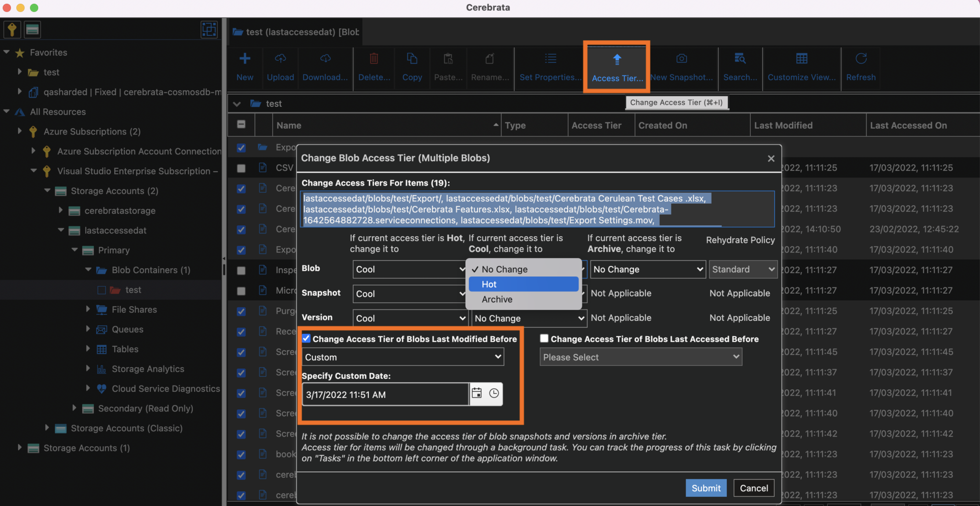Uncheck Change Access Tier of Blobs Last Modified Before
This screenshot has height=506, width=980.
(x=306, y=338)
